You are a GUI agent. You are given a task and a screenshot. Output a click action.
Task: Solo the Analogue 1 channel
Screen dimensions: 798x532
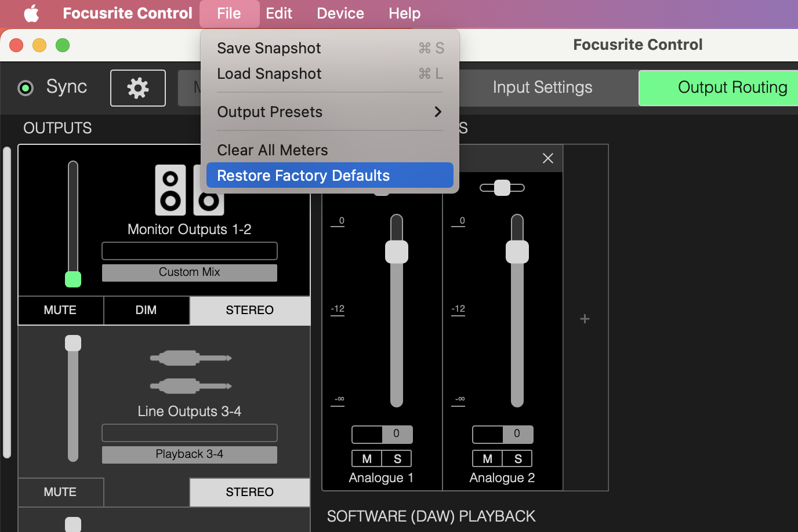[397, 459]
